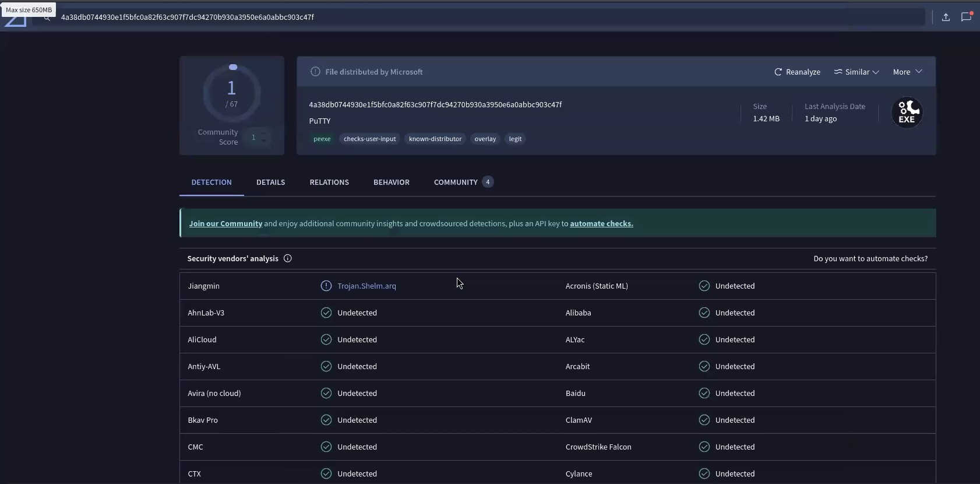
Task: Follow the Join our Community link
Action: 226,223
